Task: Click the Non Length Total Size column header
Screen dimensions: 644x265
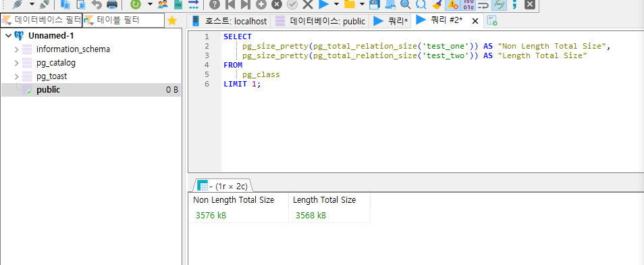Action: 238,200
